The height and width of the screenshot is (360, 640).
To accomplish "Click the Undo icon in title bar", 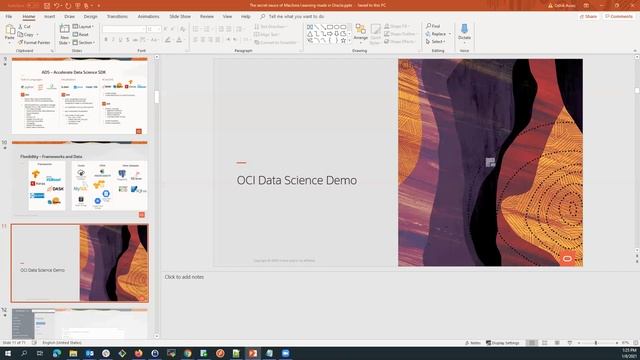I will coord(57,6).
